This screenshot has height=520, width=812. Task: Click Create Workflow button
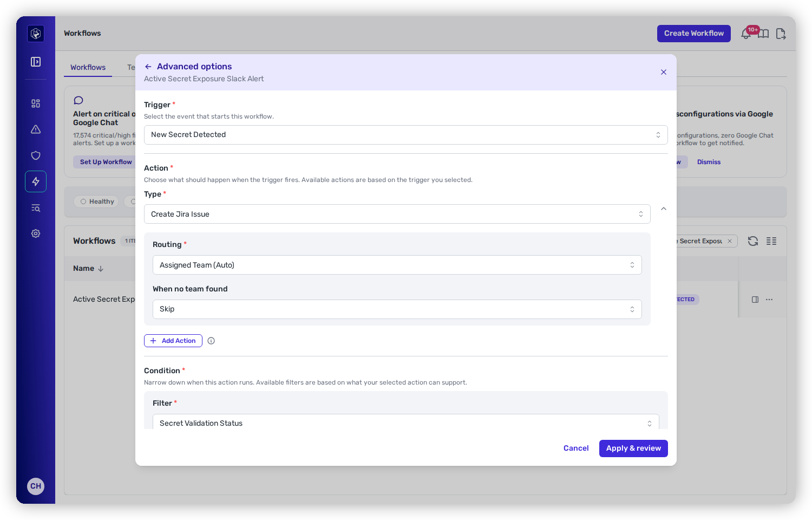[x=693, y=34]
